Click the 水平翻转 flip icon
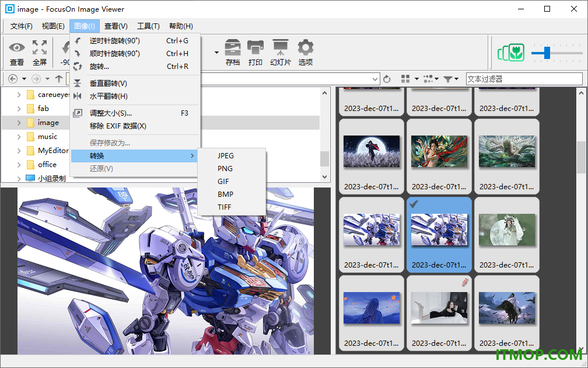Image resolution: width=588 pixels, height=368 pixels. point(78,96)
